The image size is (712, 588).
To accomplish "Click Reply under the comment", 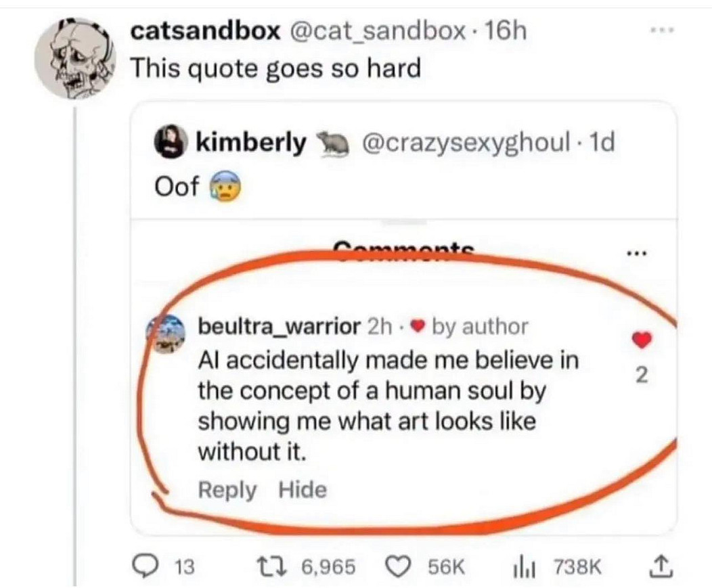I will coord(227,490).
